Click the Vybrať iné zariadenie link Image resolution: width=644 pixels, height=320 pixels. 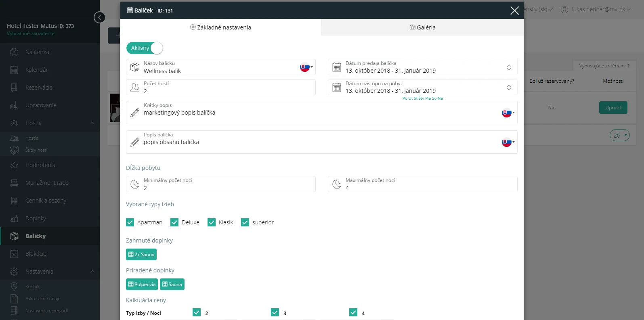[x=31, y=33]
